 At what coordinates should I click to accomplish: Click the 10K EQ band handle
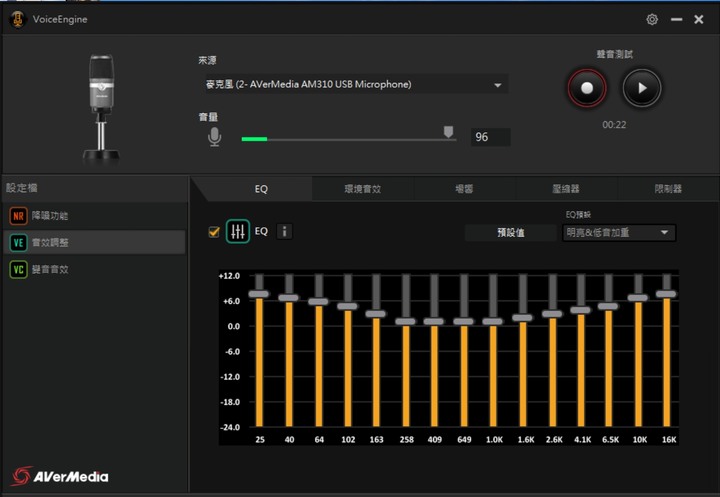click(x=638, y=298)
